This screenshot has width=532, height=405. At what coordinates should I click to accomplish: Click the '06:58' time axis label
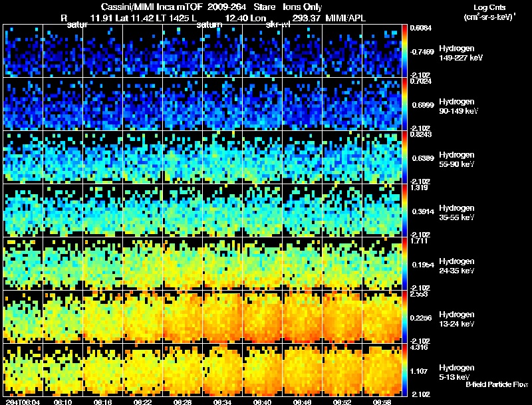382,402
